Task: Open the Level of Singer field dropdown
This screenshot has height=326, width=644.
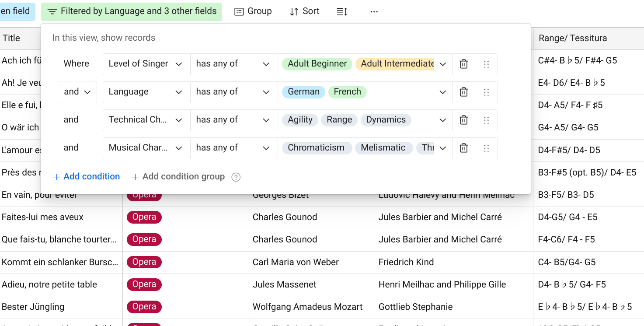Action: 146,64
